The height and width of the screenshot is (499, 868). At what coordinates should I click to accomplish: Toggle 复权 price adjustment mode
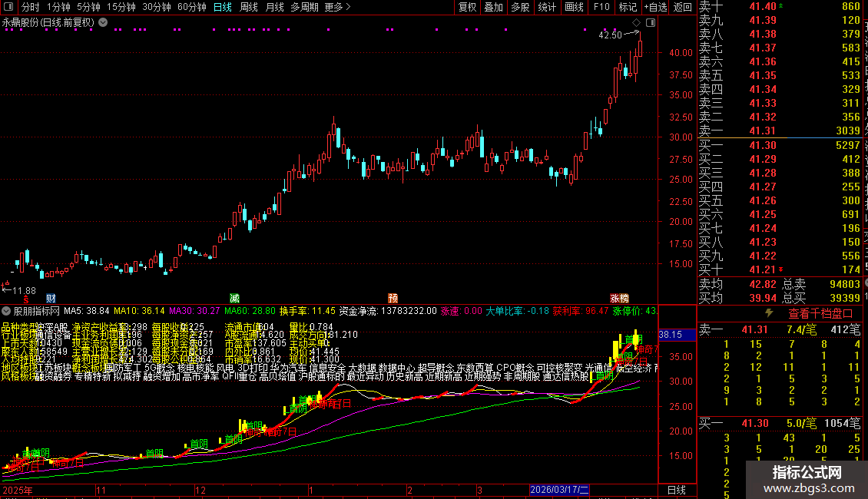click(x=467, y=7)
